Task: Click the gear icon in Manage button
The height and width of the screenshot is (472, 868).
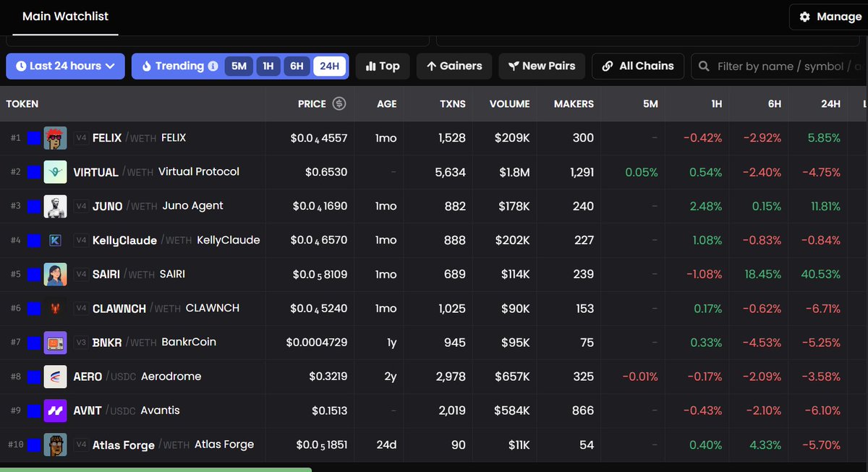Action: point(804,17)
